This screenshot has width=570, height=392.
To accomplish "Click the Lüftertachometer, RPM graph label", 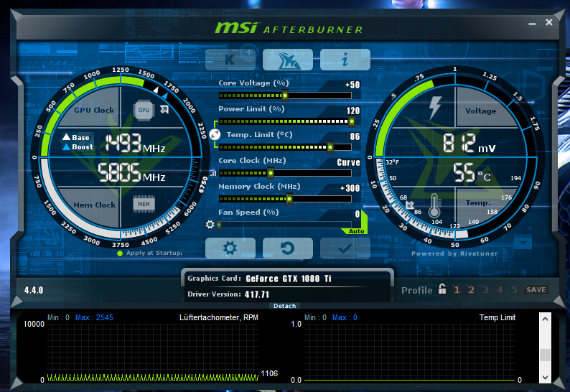I will [219, 317].
